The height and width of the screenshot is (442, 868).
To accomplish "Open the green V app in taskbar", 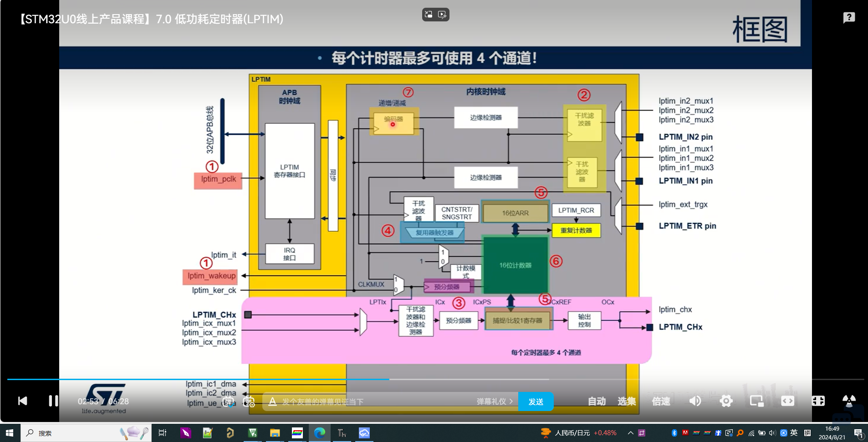I will (x=252, y=433).
